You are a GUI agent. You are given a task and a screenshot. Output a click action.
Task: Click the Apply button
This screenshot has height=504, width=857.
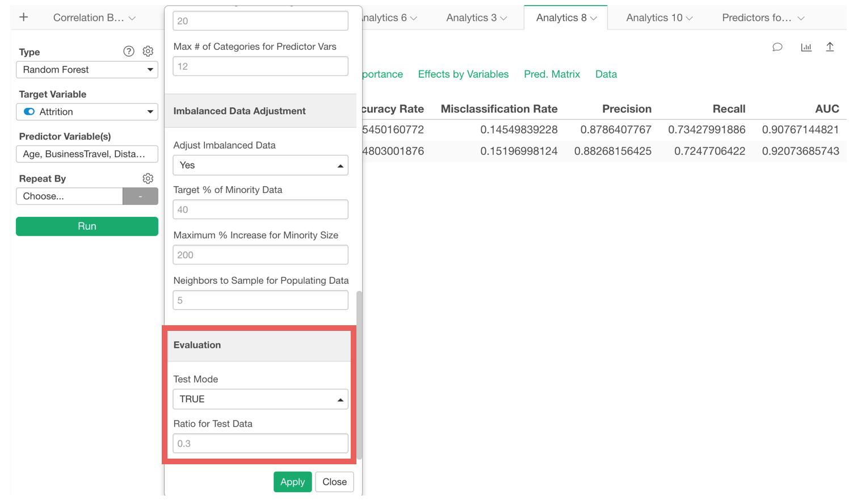coord(292,482)
